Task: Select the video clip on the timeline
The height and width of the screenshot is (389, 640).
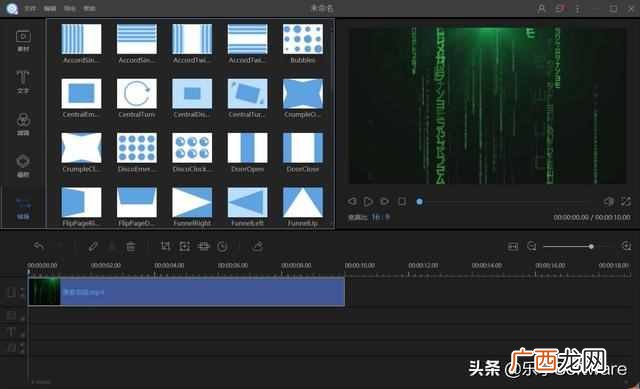Action: (187, 292)
